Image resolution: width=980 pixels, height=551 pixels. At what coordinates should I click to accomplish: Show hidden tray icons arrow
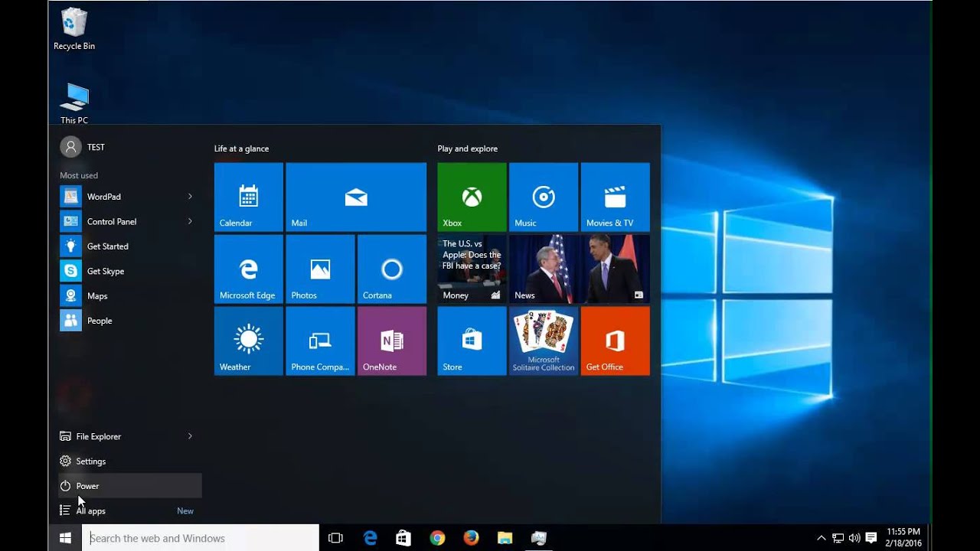[822, 538]
